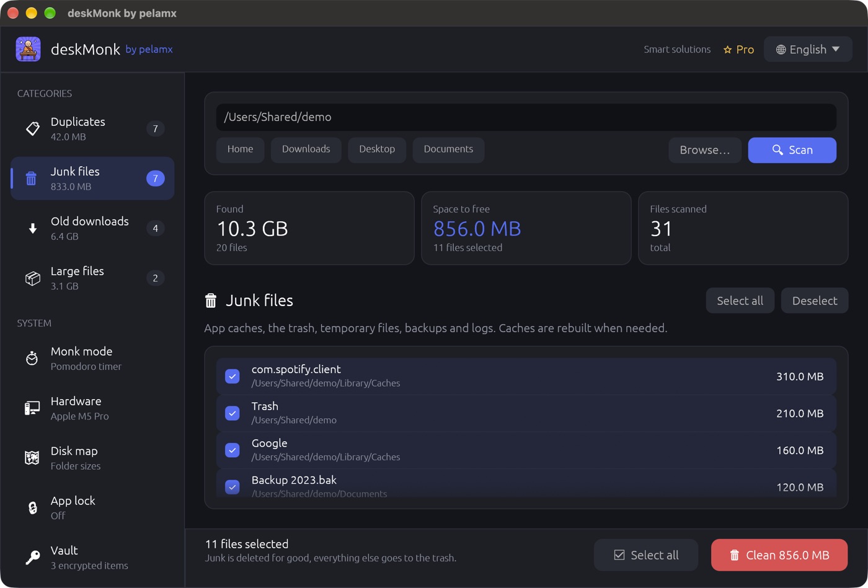Open Monk mode Pomodoro timer
868x588 pixels.
[92, 358]
